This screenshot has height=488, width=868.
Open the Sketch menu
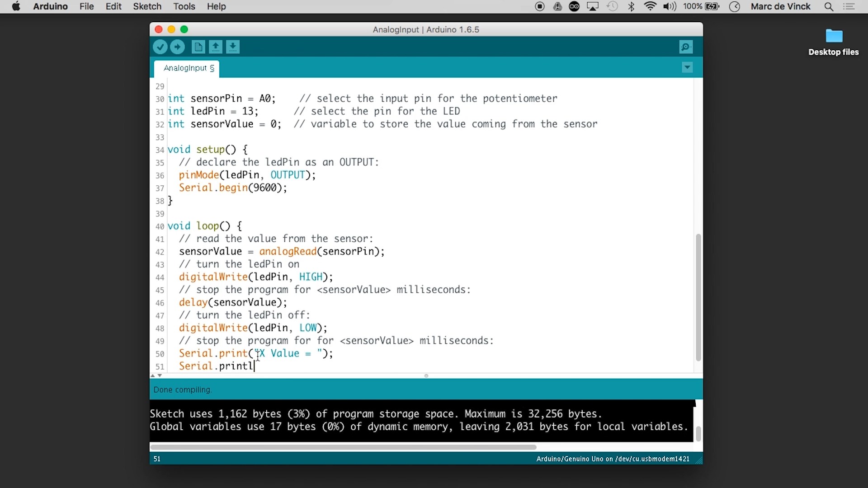147,7
